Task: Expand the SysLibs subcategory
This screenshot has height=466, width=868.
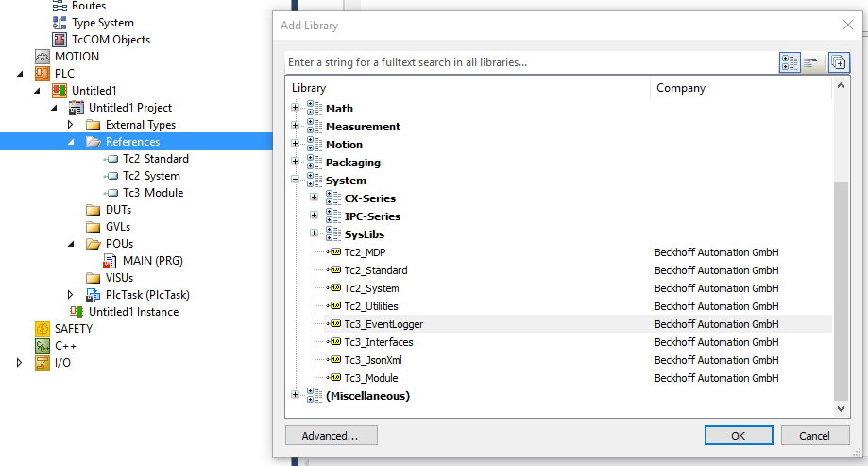Action: click(314, 233)
